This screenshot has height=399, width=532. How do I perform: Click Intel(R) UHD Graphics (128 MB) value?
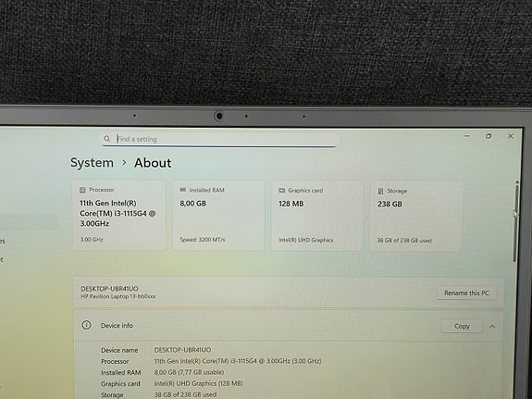199,383
